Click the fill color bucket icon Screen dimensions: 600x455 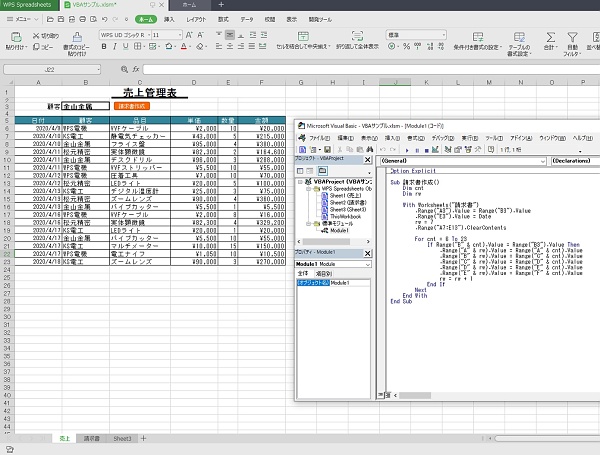pyautogui.click(x=169, y=46)
